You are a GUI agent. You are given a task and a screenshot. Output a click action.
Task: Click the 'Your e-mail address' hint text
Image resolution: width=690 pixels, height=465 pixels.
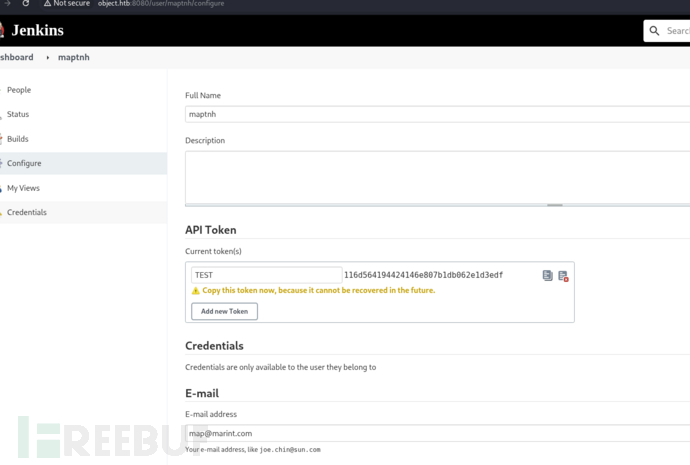click(253, 450)
